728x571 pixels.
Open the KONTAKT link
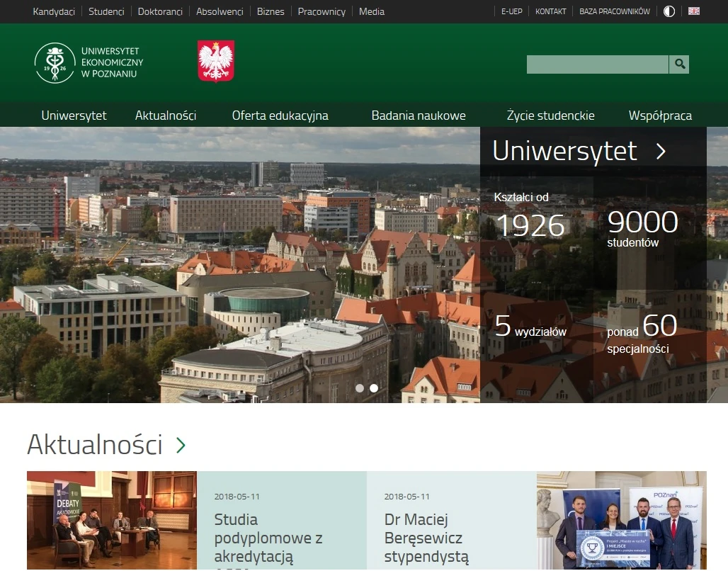click(551, 11)
